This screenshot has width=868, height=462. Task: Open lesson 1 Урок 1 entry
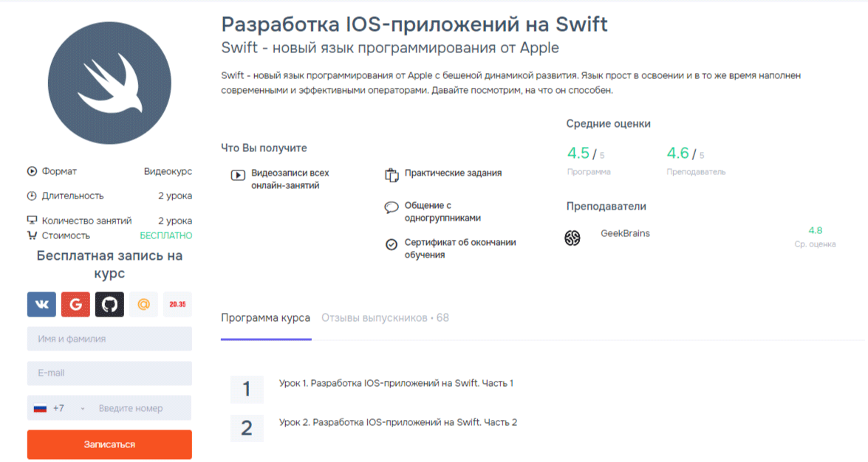pyautogui.click(x=396, y=384)
